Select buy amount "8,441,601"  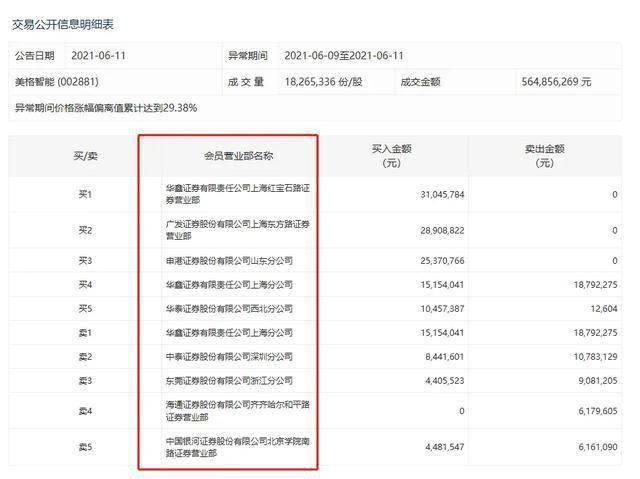[x=444, y=357]
